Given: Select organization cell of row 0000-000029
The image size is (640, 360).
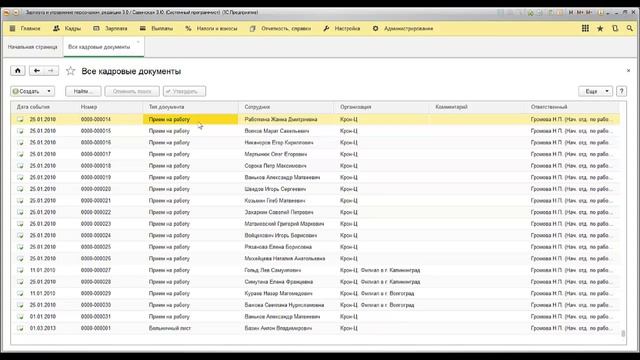Looking at the screenshot, I should [377, 293].
